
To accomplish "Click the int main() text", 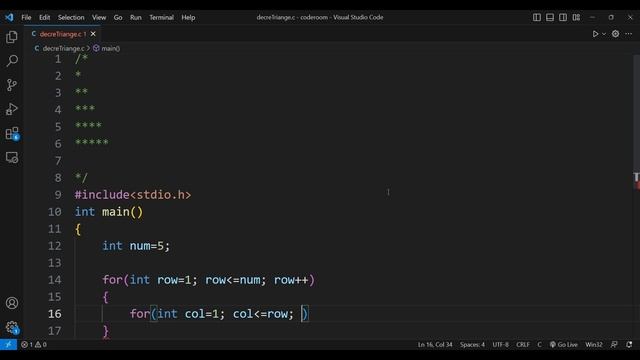I will 109,212.
